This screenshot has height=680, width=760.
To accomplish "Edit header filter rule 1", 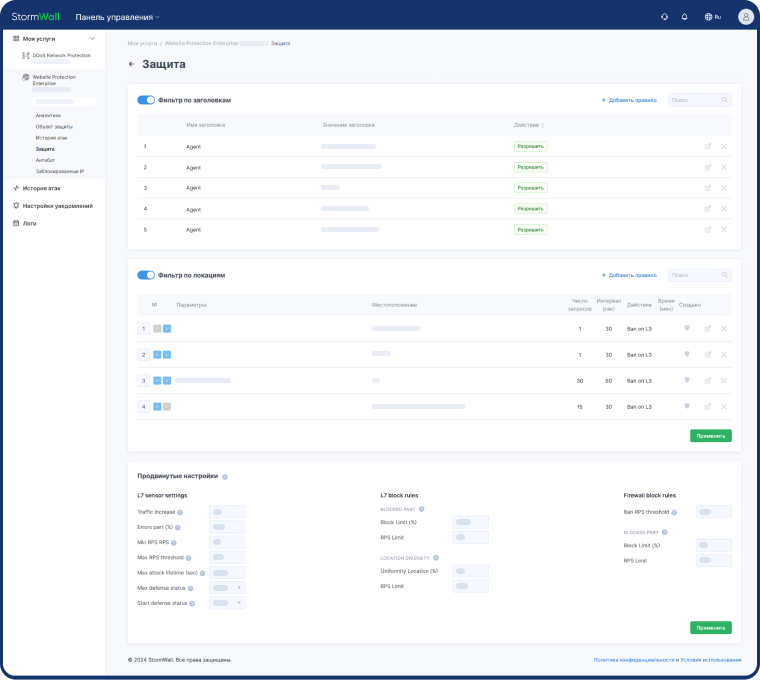I will (x=708, y=146).
